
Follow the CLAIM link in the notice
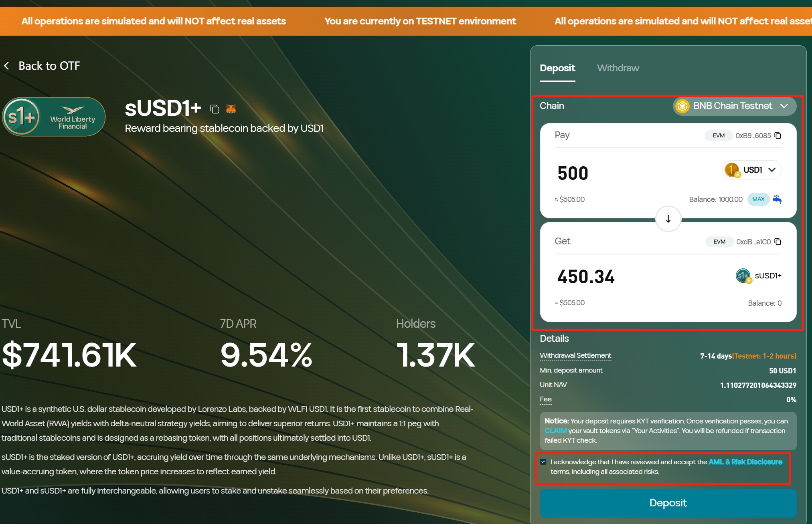point(555,431)
